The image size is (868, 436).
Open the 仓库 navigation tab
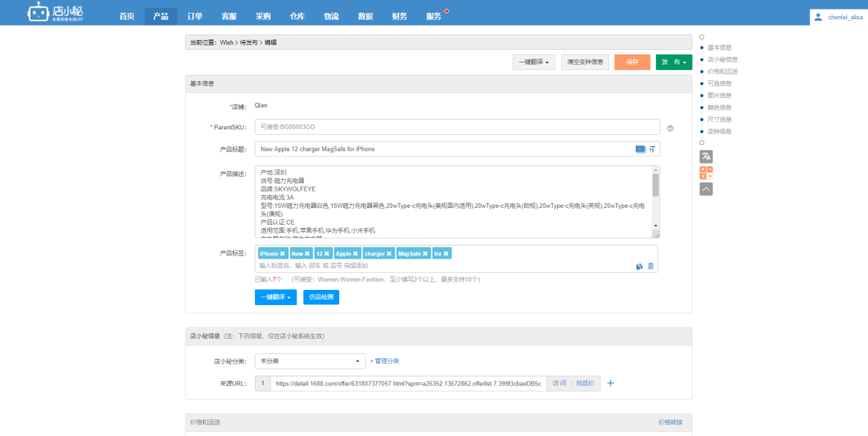tap(297, 17)
